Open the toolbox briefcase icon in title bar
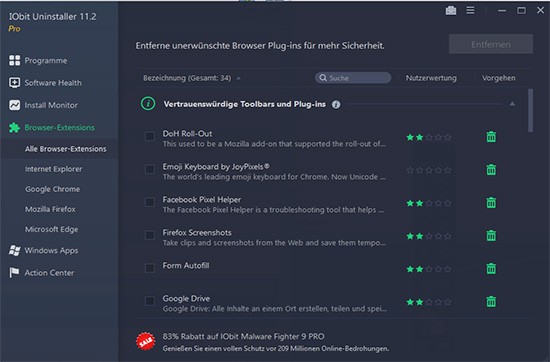The width and height of the screenshot is (550, 362). (x=451, y=11)
